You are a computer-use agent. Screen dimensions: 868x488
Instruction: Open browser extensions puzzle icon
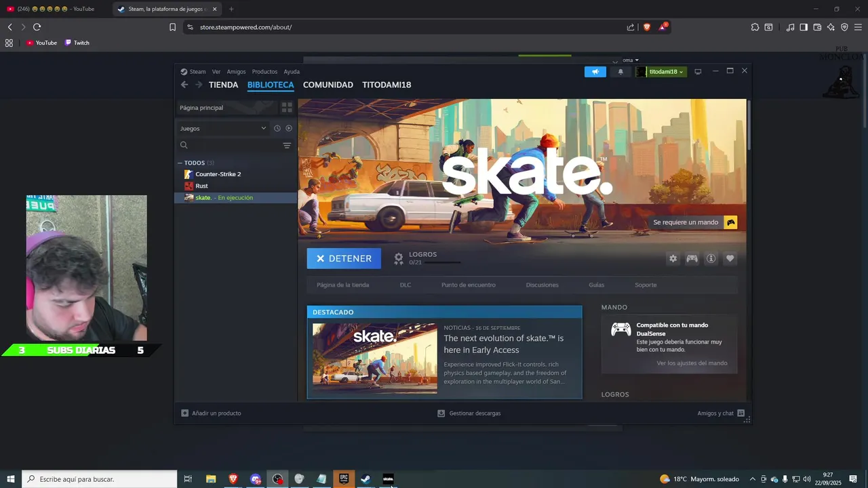point(755,27)
